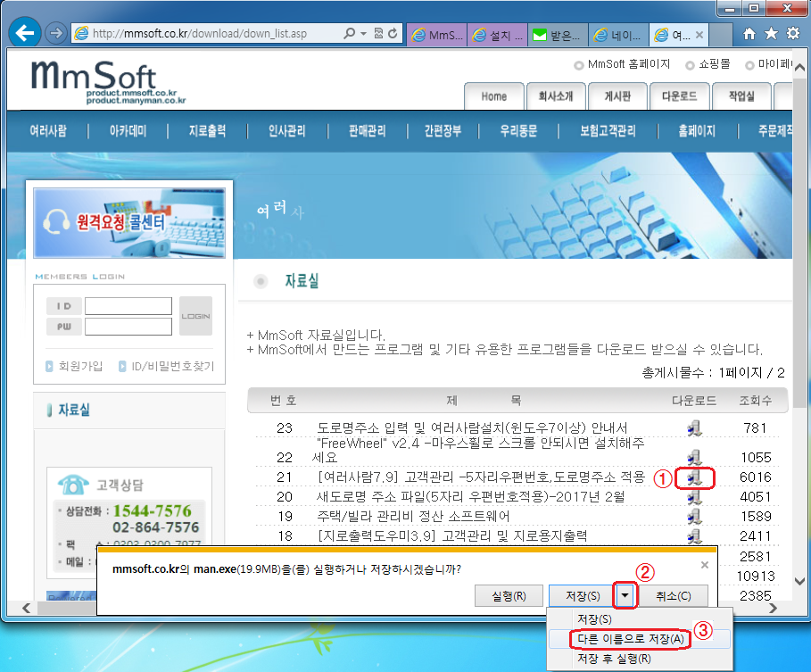Image resolution: width=811 pixels, height=672 pixels.
Task: Select '다른 이름으로 저장(A)' from menu
Action: (632, 639)
